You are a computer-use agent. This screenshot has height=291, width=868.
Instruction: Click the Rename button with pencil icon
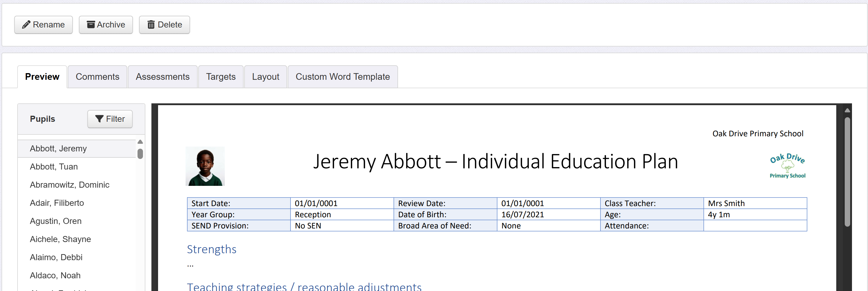coord(44,24)
